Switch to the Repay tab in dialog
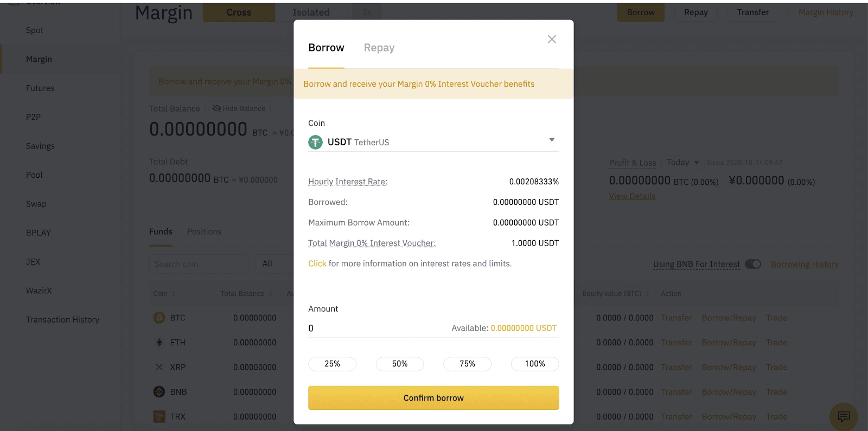 click(379, 48)
